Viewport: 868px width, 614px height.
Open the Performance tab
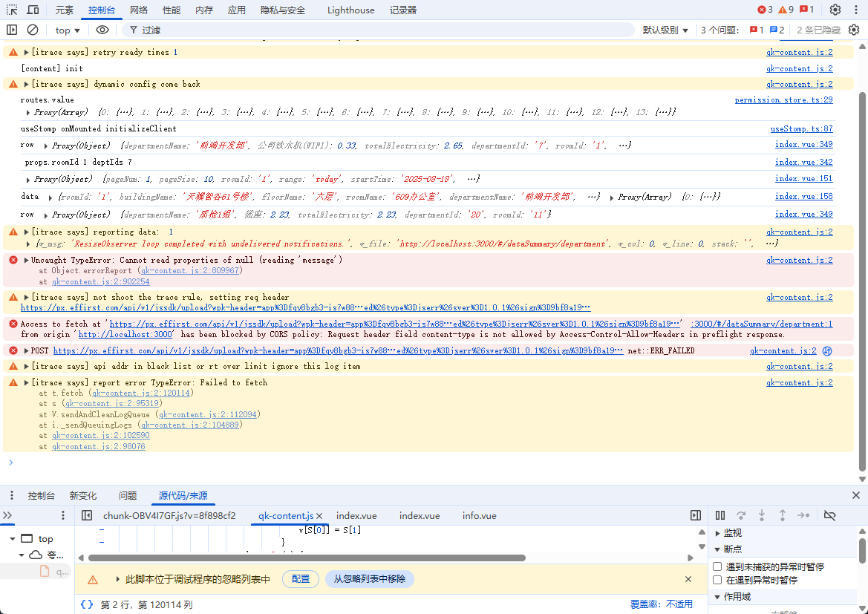point(172,10)
